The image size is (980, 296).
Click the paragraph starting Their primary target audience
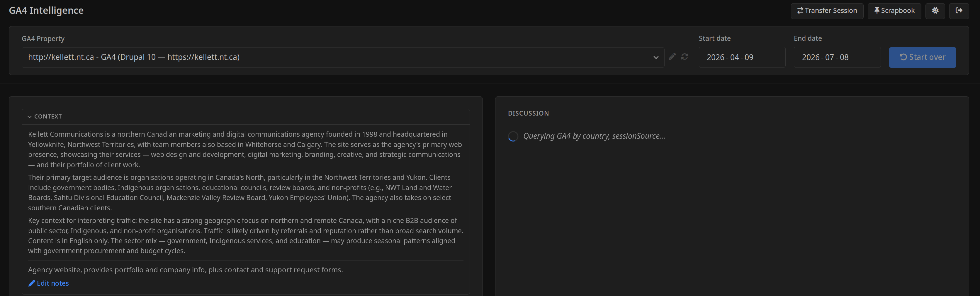pos(245,192)
